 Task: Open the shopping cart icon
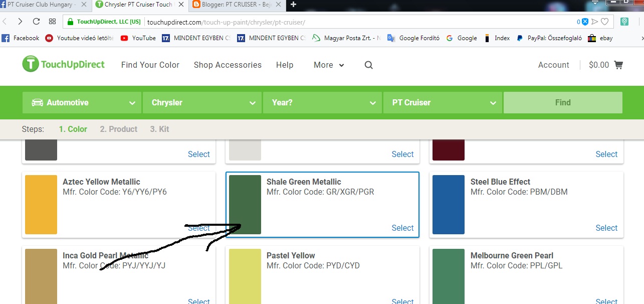pyautogui.click(x=618, y=65)
